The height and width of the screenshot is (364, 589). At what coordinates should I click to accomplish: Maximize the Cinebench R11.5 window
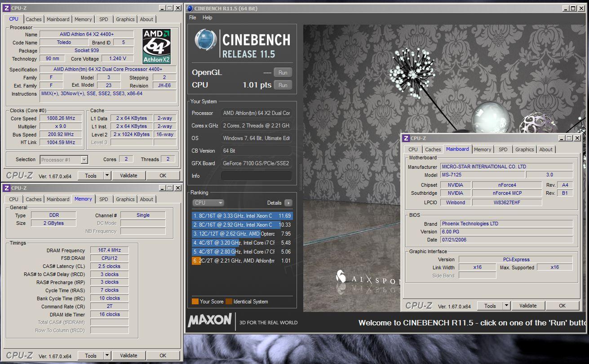pyautogui.click(x=572, y=8)
